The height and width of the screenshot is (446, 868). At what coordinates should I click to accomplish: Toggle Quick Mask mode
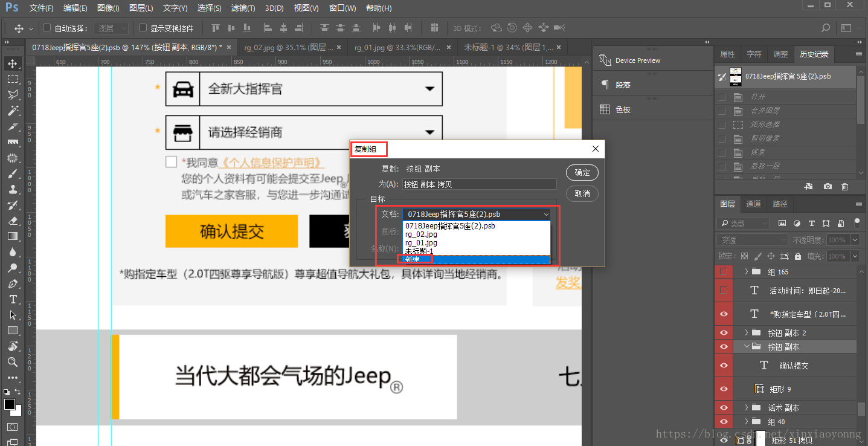click(x=13, y=427)
